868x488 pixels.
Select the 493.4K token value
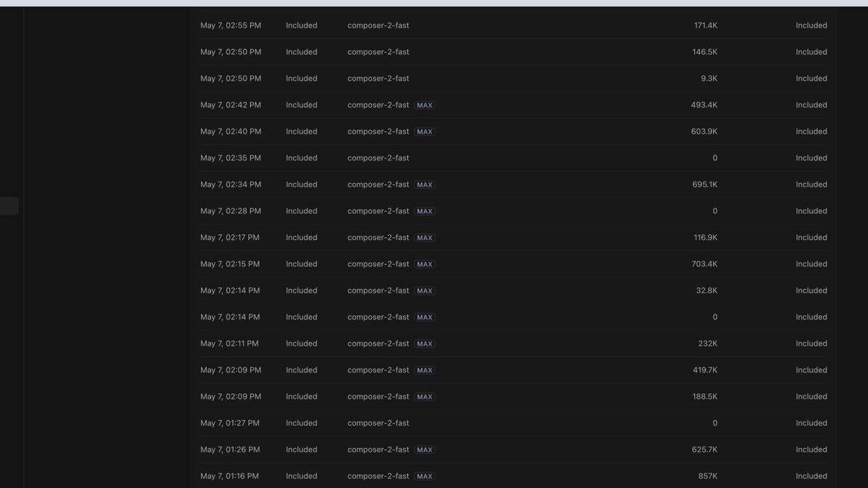pyautogui.click(x=704, y=105)
